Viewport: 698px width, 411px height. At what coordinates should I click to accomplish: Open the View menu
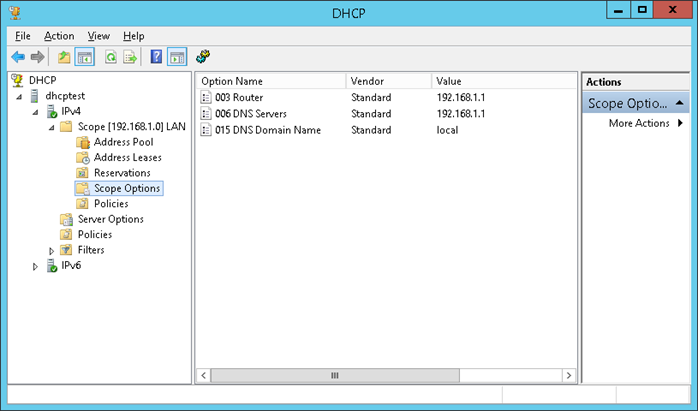point(99,36)
